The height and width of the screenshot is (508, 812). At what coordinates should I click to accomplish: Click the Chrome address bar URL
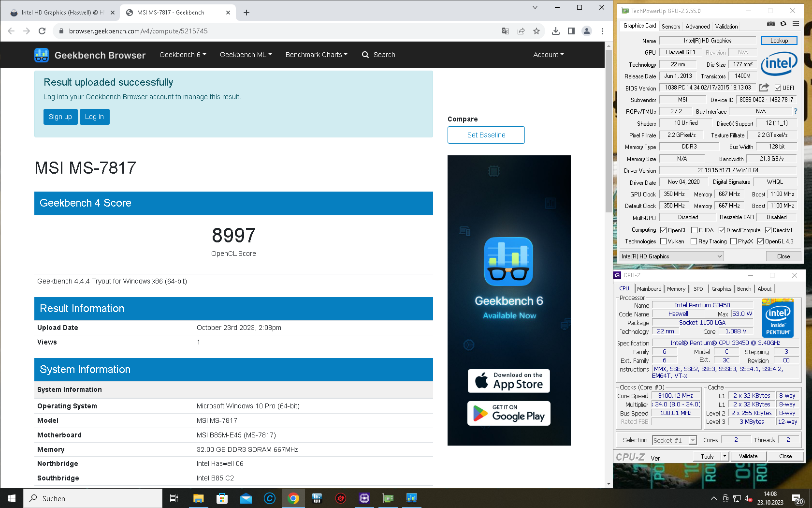(x=138, y=31)
